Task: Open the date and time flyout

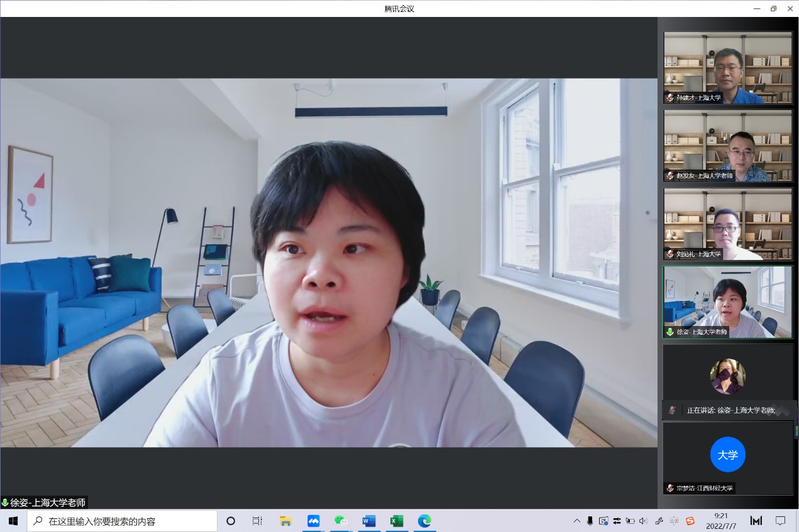Action: 720,521
